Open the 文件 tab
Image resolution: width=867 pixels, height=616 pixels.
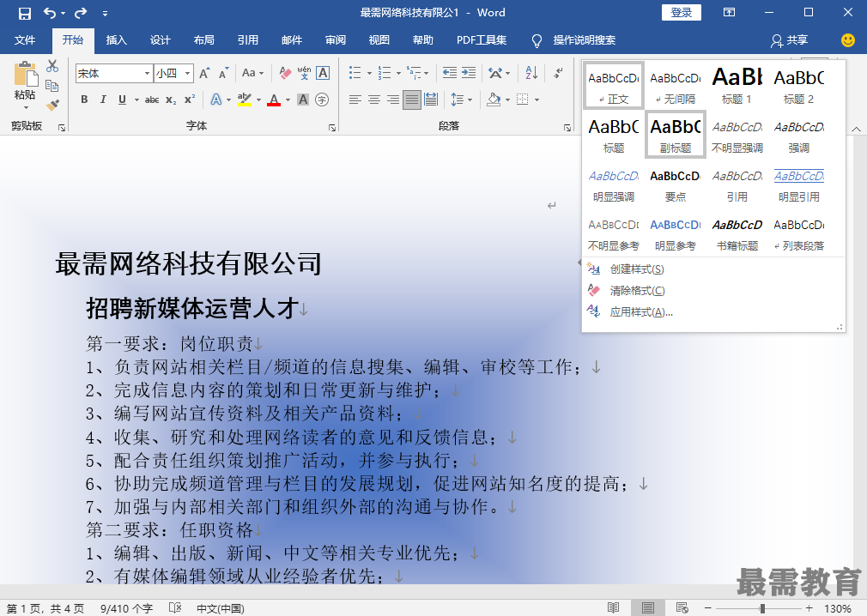[25, 40]
